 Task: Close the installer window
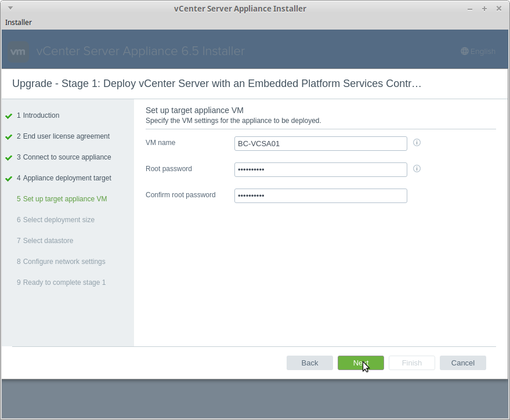coord(498,9)
